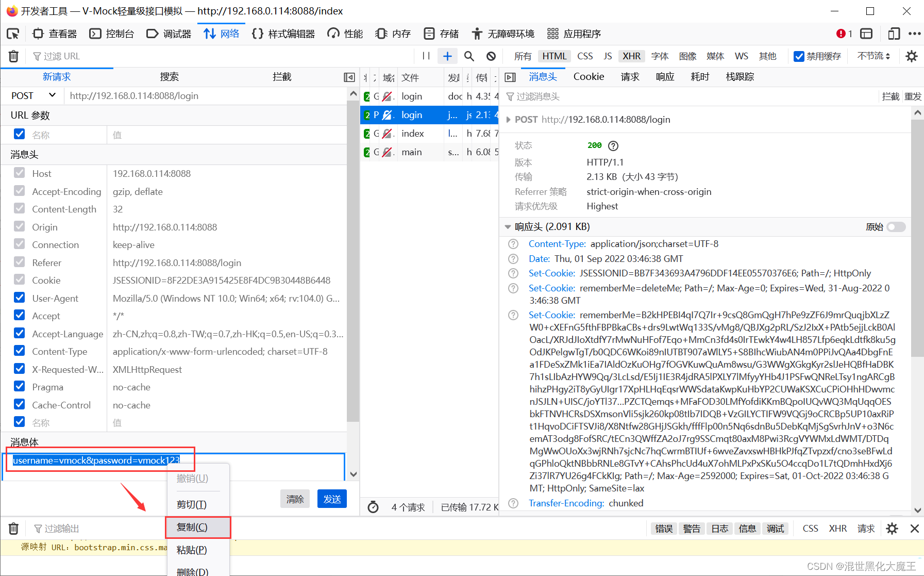Image resolution: width=924 pixels, height=576 pixels.
Task: Choose Cut (剪切) from context menu
Action: (198, 504)
